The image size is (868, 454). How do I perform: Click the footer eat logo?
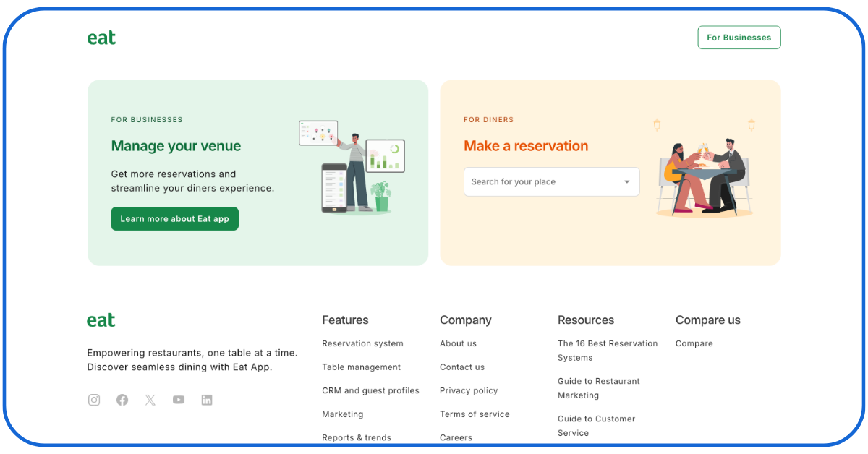[101, 320]
